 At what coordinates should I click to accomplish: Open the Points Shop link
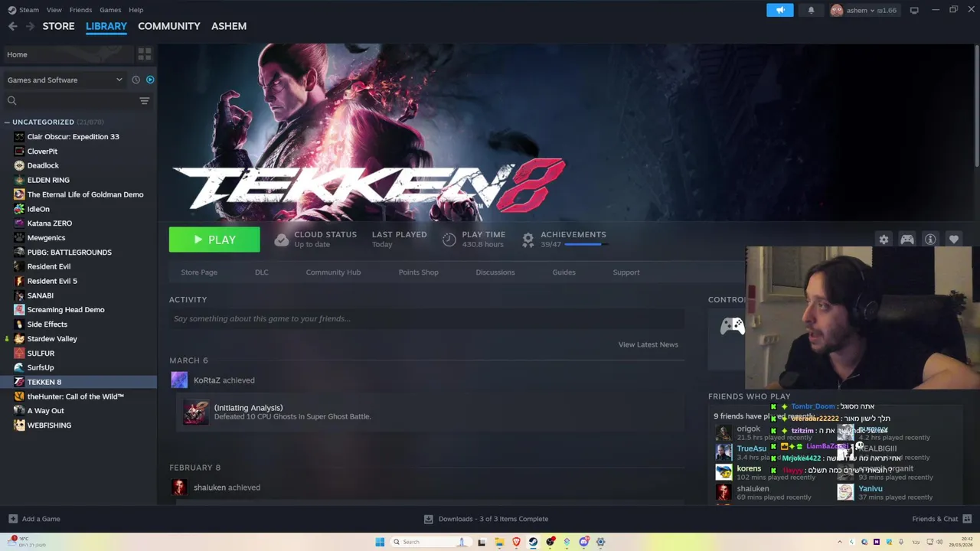[x=418, y=272]
